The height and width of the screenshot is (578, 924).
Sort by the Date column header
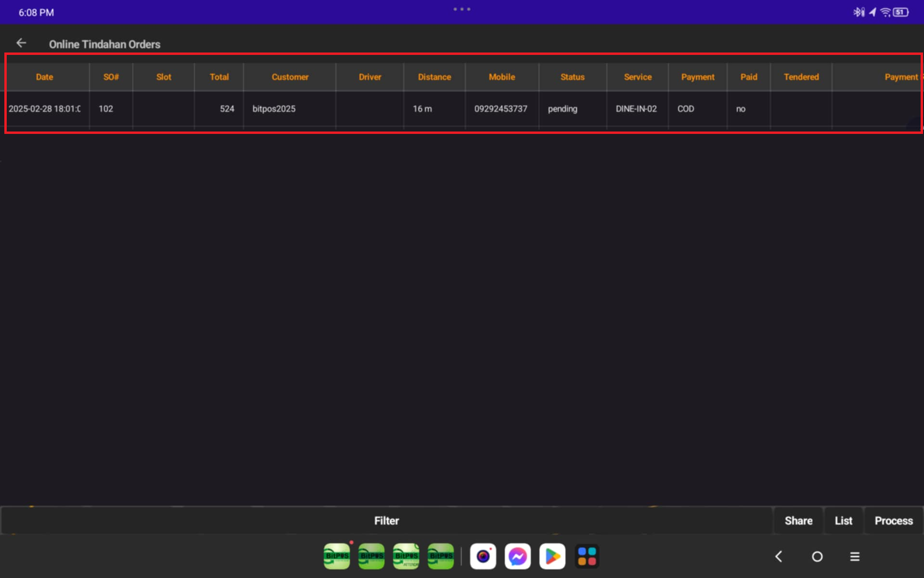(x=44, y=77)
